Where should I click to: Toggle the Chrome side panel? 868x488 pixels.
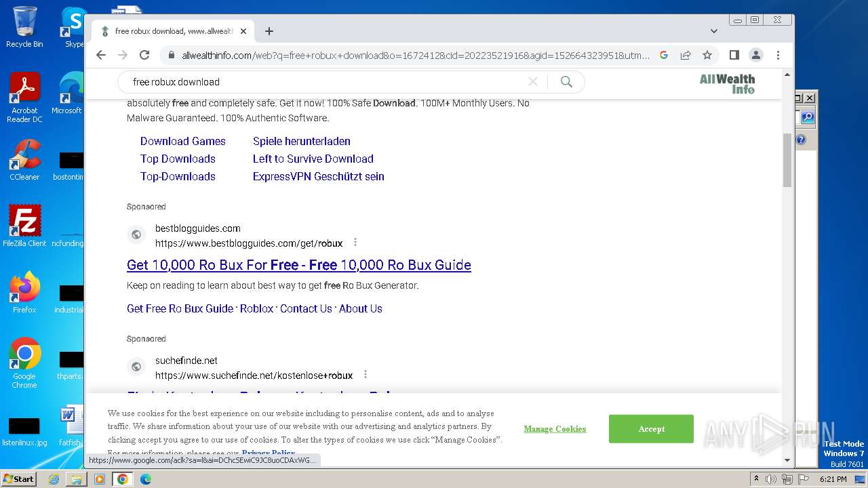[x=734, y=55]
